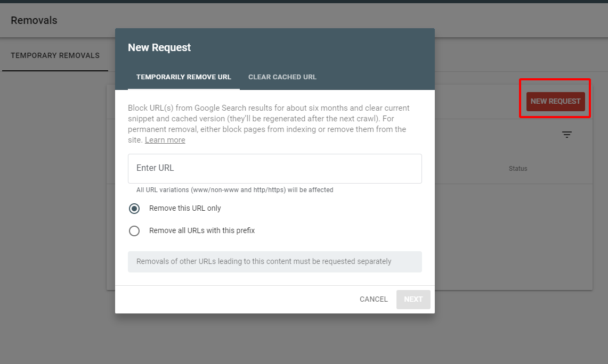This screenshot has width=608, height=364.
Task: Click the 'New Request' dialog title
Action: coord(159,47)
